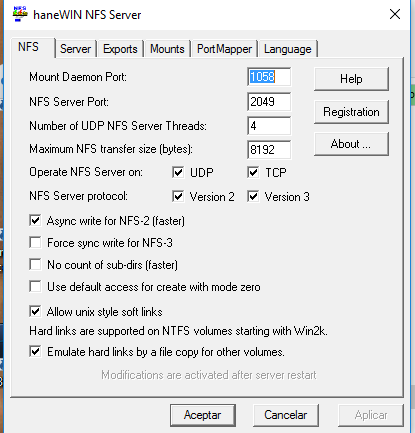Click the haneWIN NFS Server title icon
Screen dimensions: 415x433
[x=20, y=14]
